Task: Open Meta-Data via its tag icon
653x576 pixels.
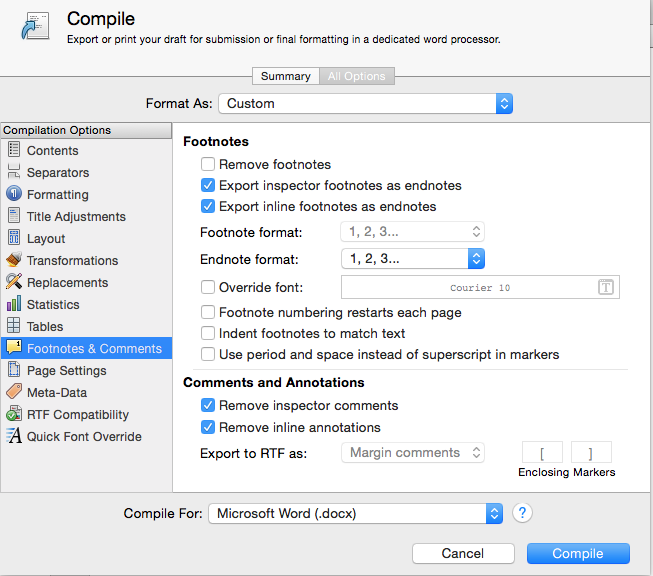Action: (x=14, y=392)
